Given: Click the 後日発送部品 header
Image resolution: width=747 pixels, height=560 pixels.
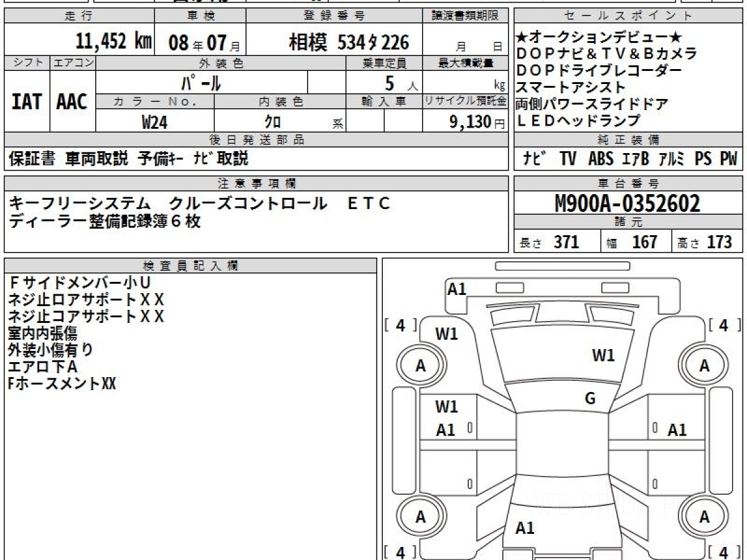Looking at the screenshot, I should [x=256, y=139].
